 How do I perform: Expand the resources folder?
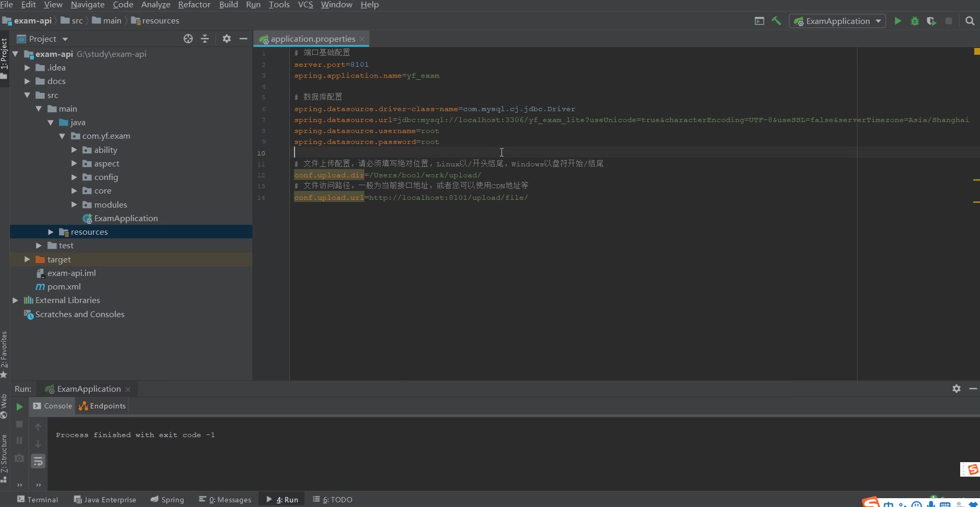51,232
